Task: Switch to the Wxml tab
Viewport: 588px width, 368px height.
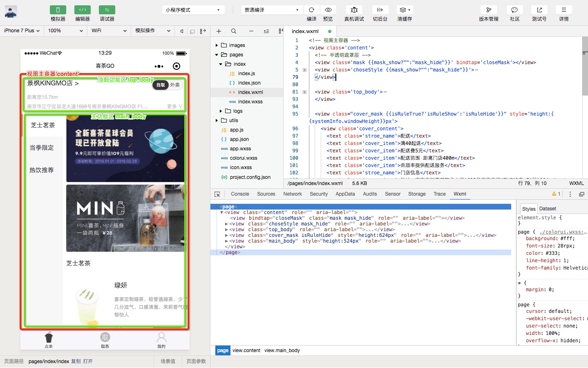Action: tap(460, 194)
